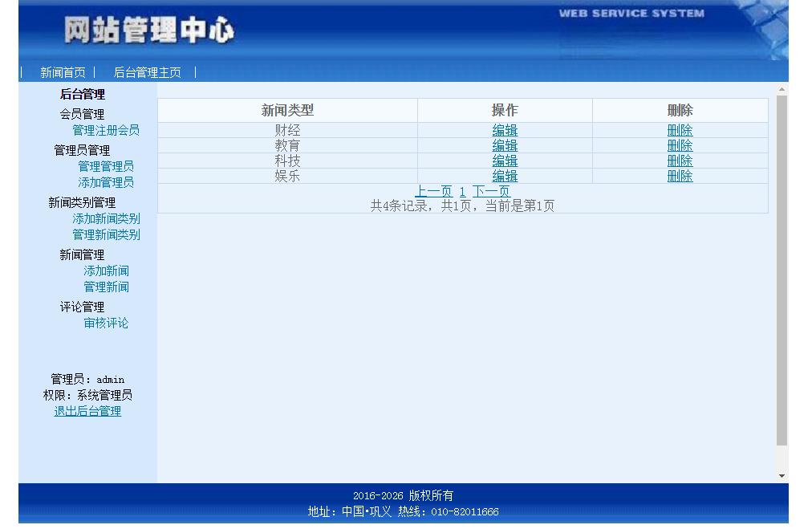Open 管理管理员 in the sidebar

(105, 166)
